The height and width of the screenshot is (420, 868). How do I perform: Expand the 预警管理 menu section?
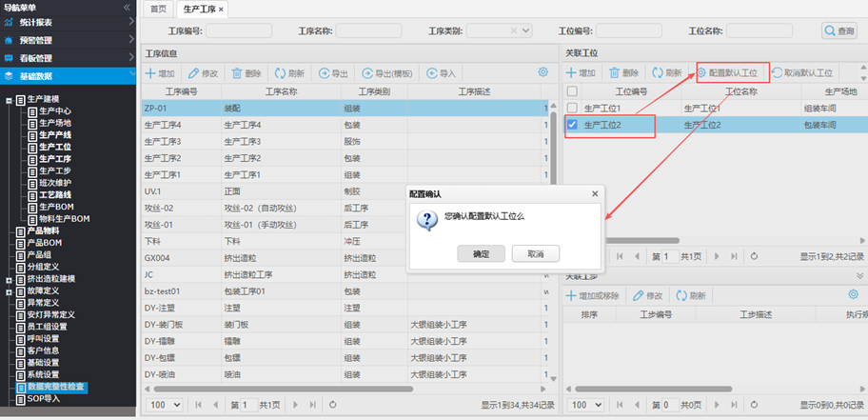point(68,40)
